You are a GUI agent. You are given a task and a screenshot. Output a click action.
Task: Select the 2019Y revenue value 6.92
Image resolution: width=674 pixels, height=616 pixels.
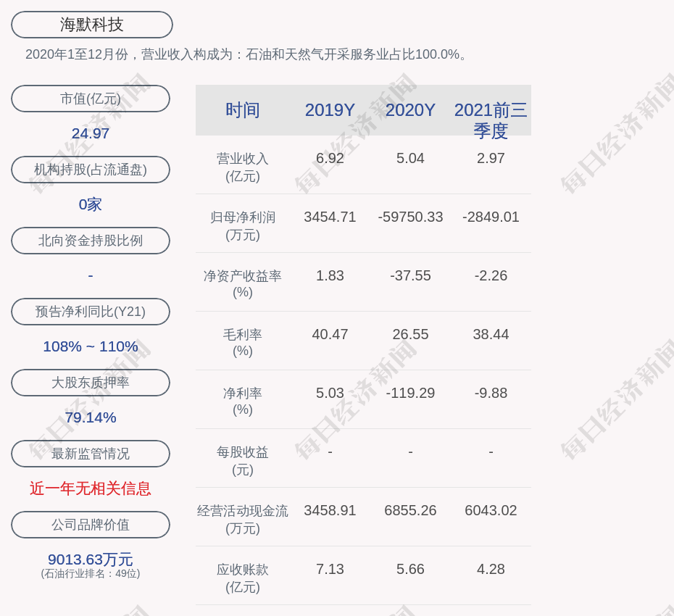click(x=330, y=158)
